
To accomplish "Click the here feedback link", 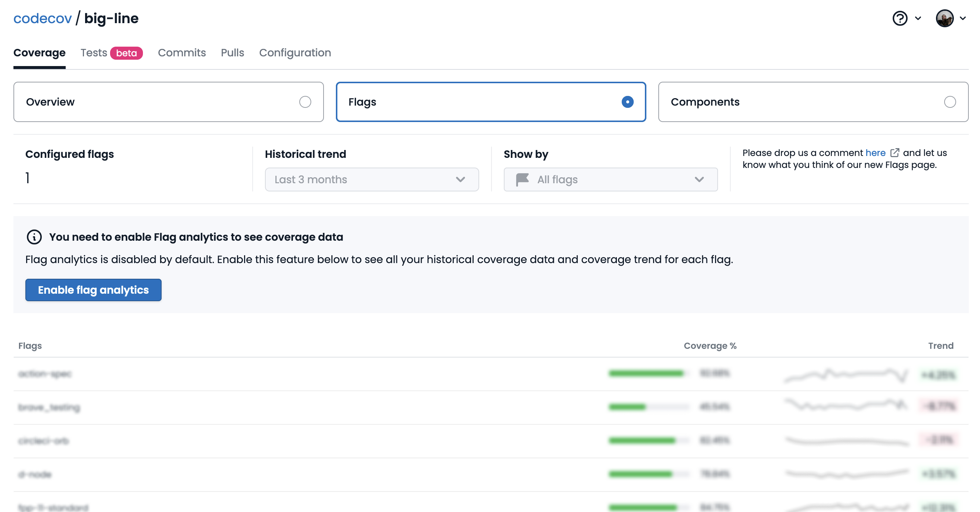I will pos(876,153).
